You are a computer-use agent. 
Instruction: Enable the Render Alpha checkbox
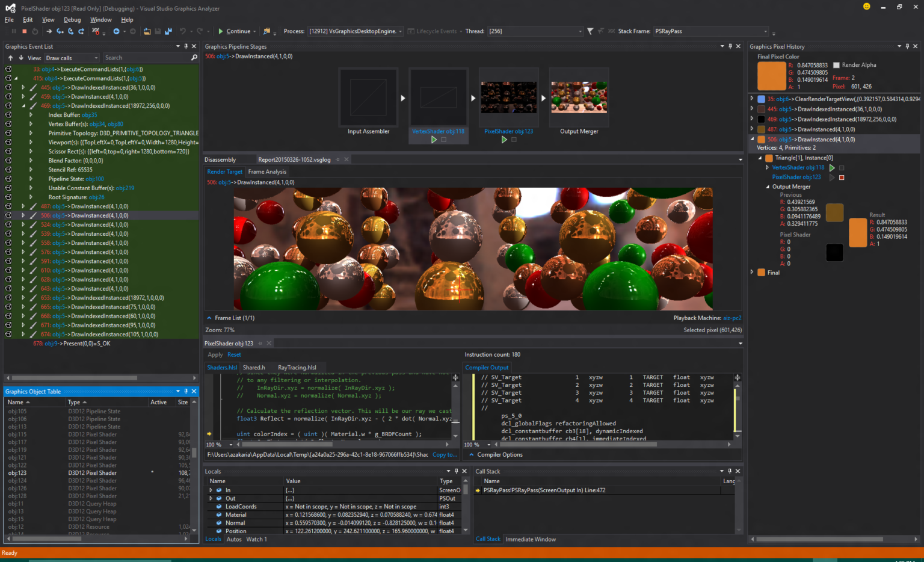(836, 65)
